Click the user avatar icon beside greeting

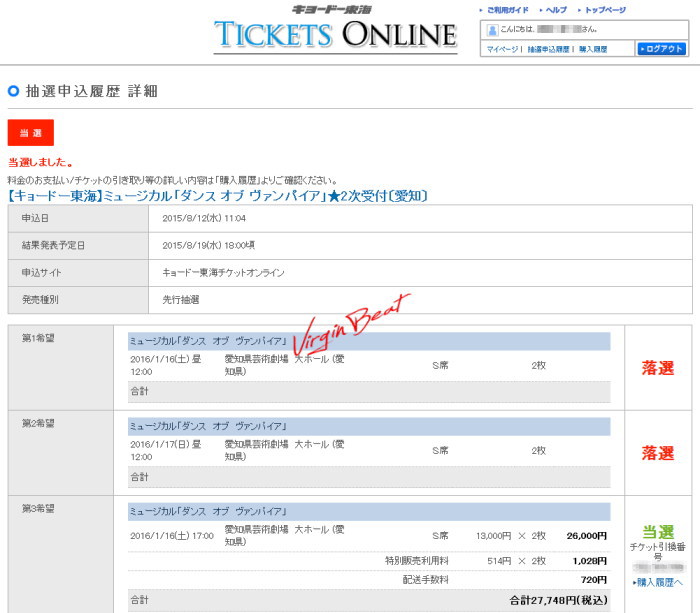492,30
